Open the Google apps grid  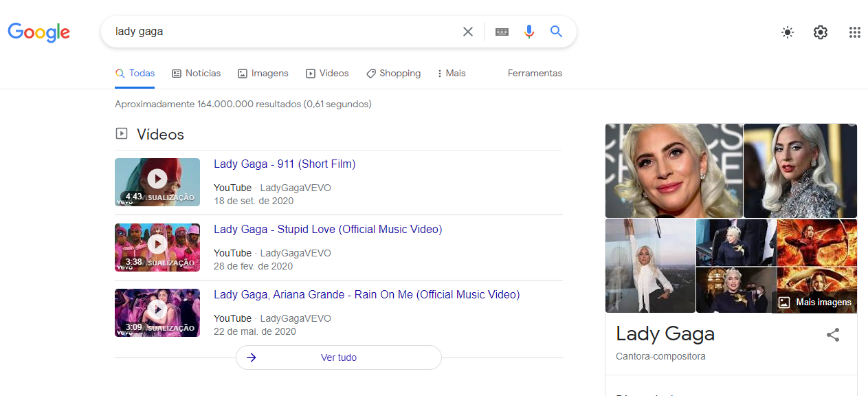pyautogui.click(x=855, y=32)
